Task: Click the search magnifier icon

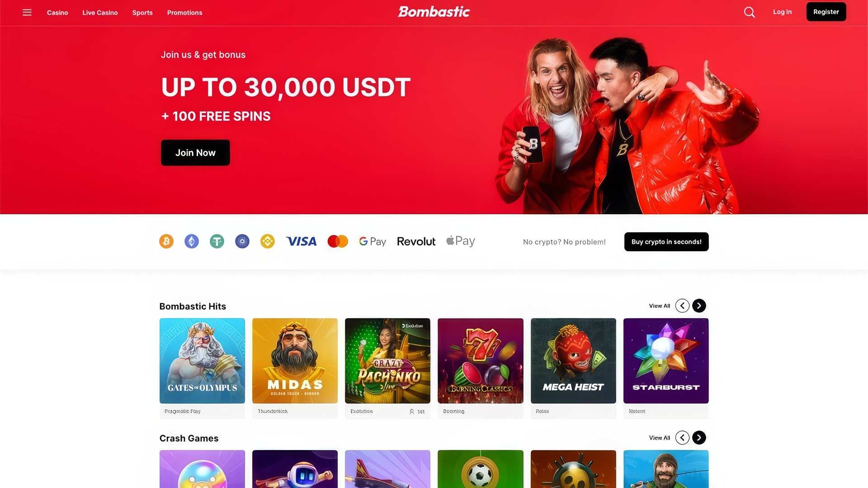Action: pos(749,12)
